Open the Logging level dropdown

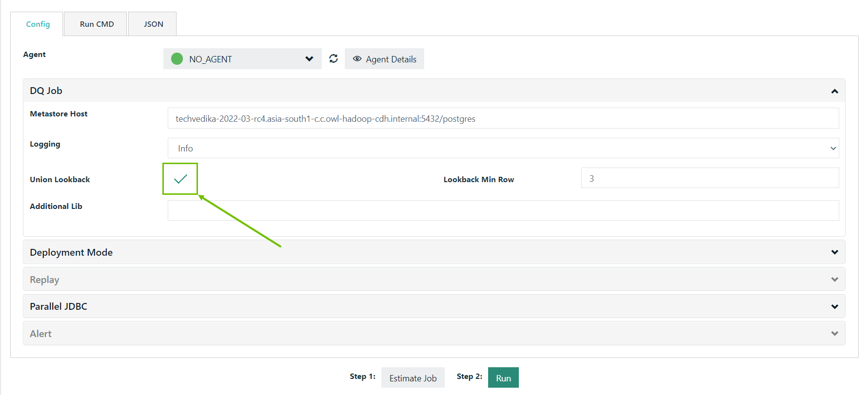[503, 148]
